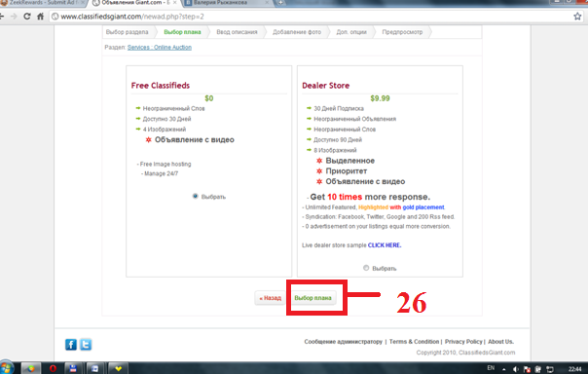The image size is (588, 374).
Task: Click the forward navigation arrow
Action: tap(14, 17)
